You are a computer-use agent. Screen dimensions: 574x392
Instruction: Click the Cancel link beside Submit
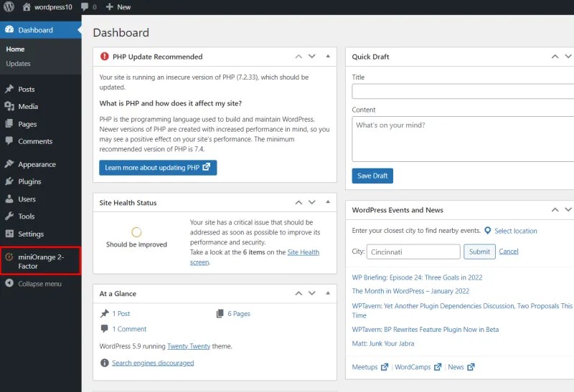[x=509, y=252]
